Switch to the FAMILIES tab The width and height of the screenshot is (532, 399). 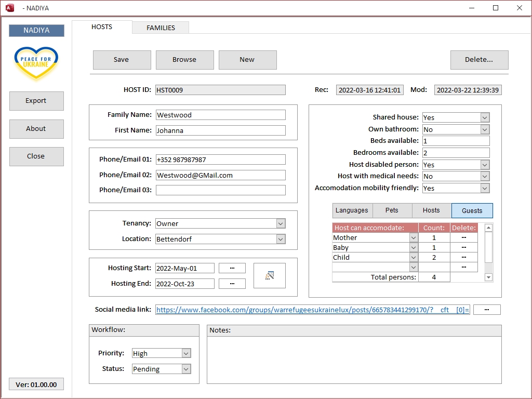(161, 28)
